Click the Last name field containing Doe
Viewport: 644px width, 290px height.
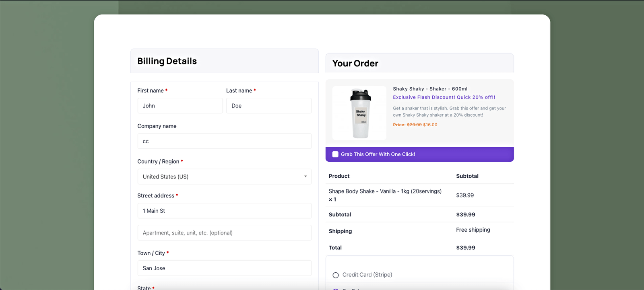(x=268, y=106)
